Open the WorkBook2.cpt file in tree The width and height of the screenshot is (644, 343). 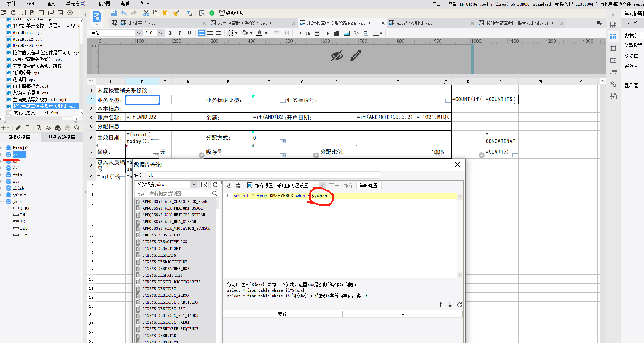click(27, 39)
